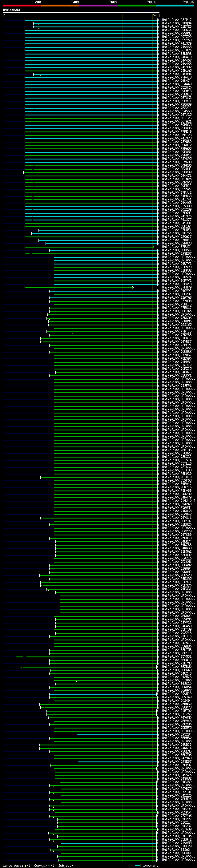Open hit label UniRef100_Q93XB4

click(x=176, y=734)
